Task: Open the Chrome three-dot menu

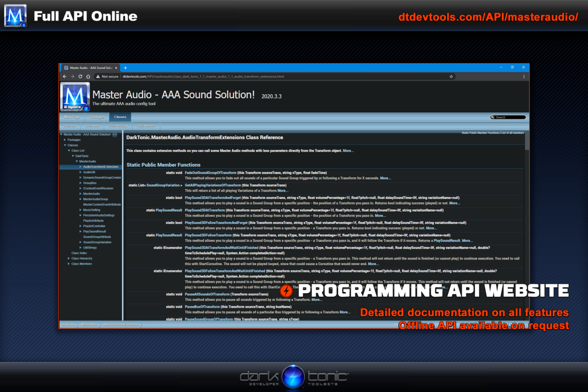Action: coord(524,76)
